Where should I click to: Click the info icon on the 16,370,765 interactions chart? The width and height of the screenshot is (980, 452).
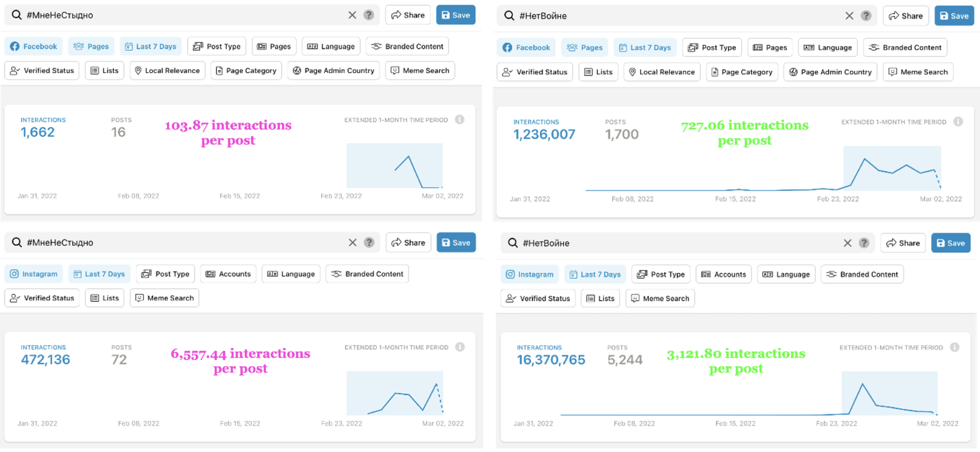pyautogui.click(x=954, y=347)
